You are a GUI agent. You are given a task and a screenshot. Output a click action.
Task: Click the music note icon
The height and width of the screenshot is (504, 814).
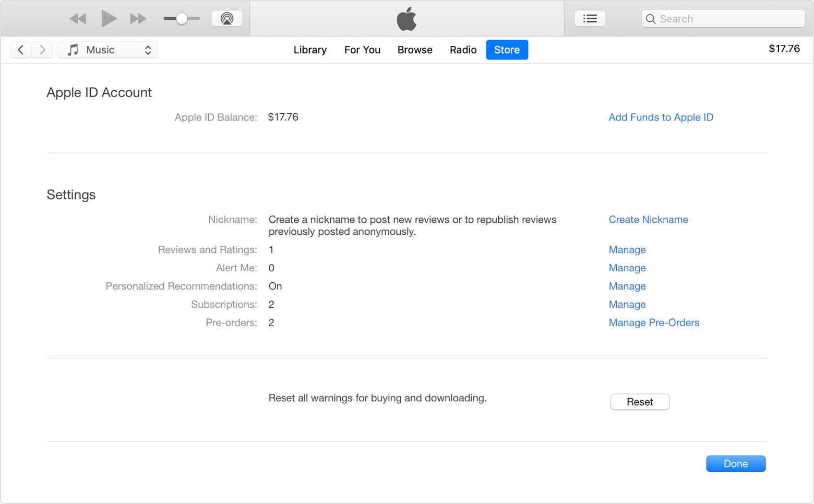[x=73, y=50]
